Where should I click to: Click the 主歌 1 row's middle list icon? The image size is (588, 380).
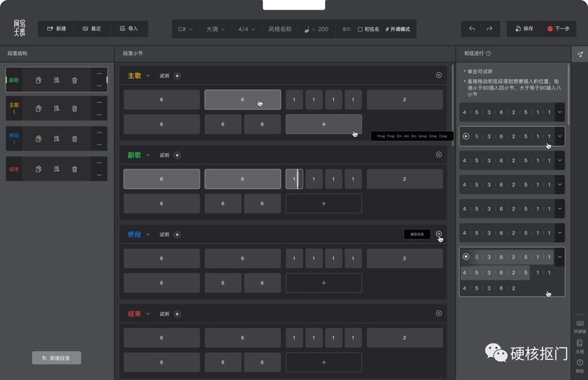tap(57, 108)
